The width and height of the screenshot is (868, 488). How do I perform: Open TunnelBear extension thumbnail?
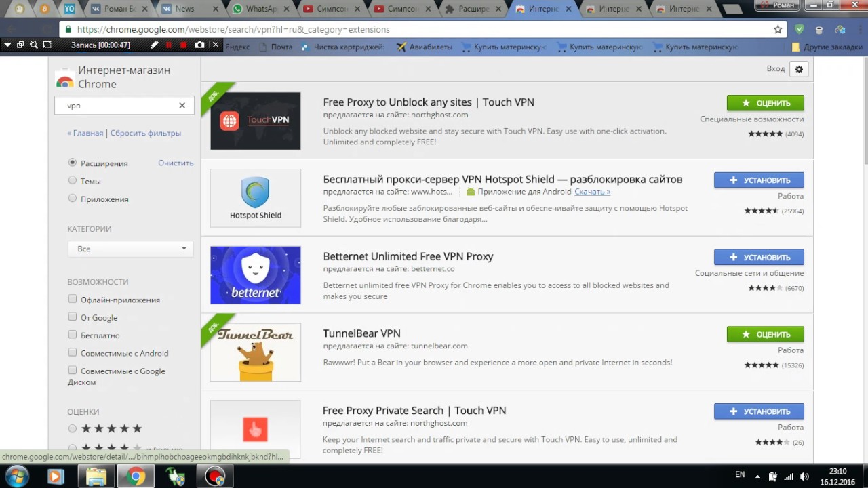click(x=256, y=352)
